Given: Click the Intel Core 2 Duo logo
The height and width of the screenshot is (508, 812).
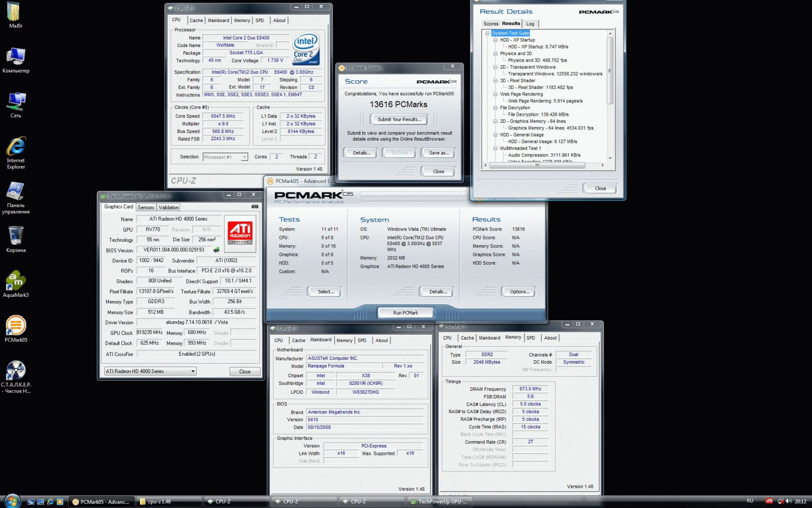Looking at the screenshot, I should [x=306, y=48].
